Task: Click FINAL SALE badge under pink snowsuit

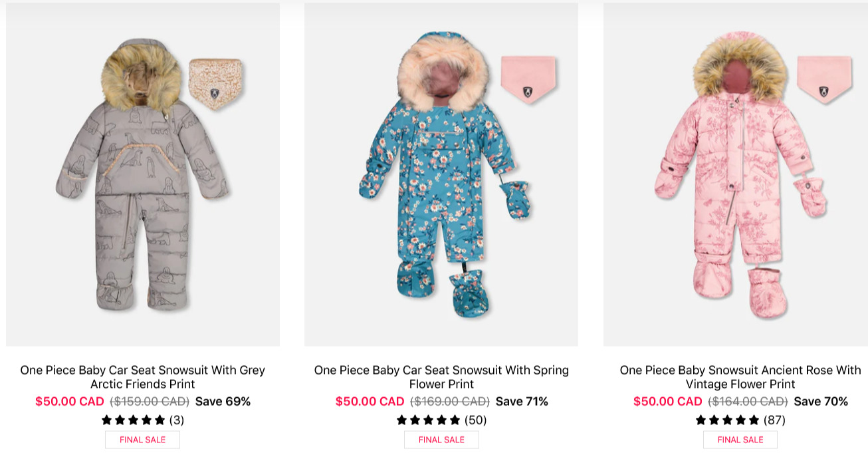Action: pyautogui.click(x=740, y=440)
